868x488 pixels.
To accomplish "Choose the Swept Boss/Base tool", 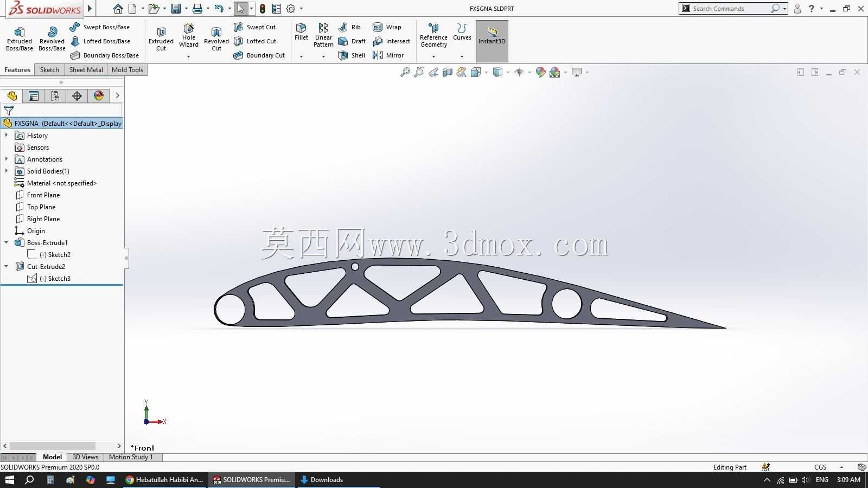I will [x=100, y=27].
